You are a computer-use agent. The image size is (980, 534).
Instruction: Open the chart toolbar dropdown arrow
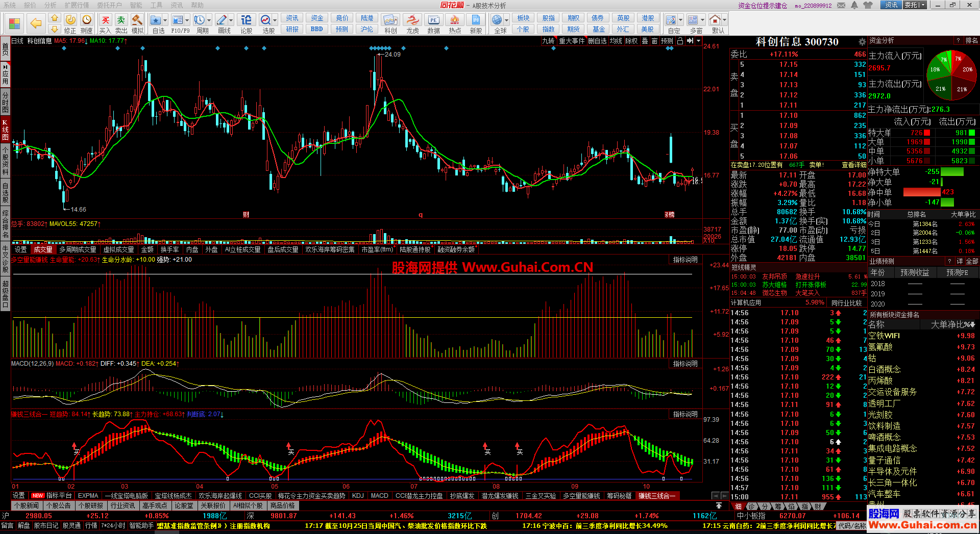click(x=698, y=41)
